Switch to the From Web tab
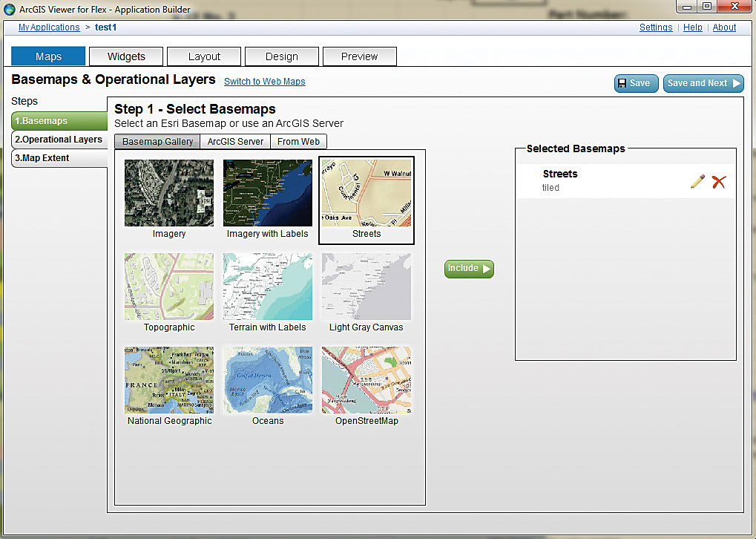This screenshot has width=756, height=539. (x=298, y=142)
